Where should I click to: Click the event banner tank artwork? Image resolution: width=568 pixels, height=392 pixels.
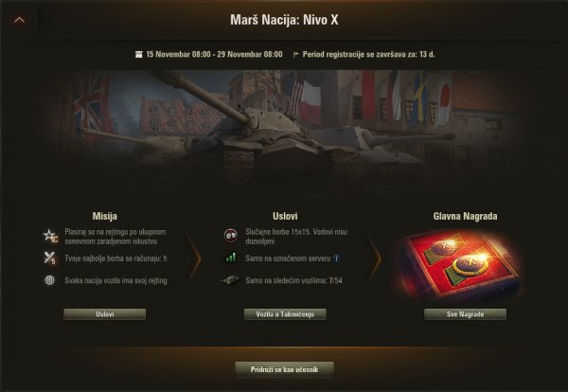coord(284,125)
